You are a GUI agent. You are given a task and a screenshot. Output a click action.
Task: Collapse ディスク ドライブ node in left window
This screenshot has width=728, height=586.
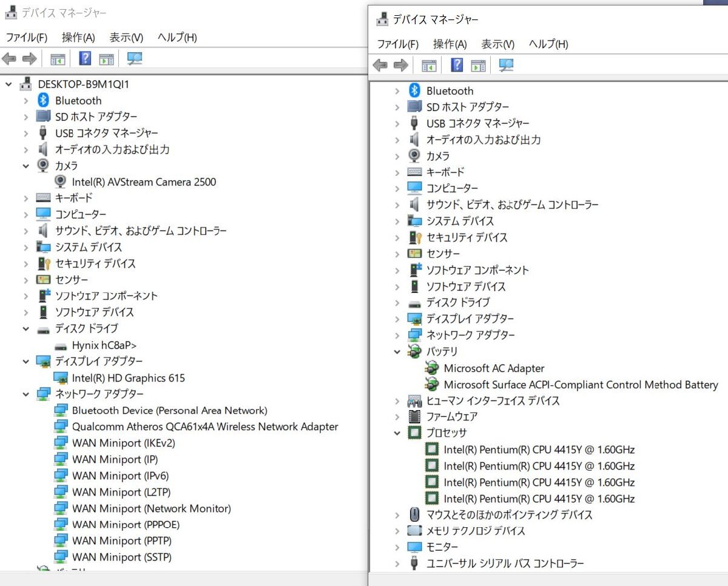coord(26,329)
